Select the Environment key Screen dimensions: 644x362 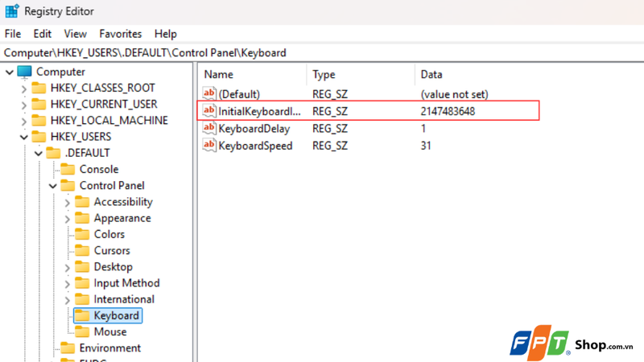[x=110, y=348]
